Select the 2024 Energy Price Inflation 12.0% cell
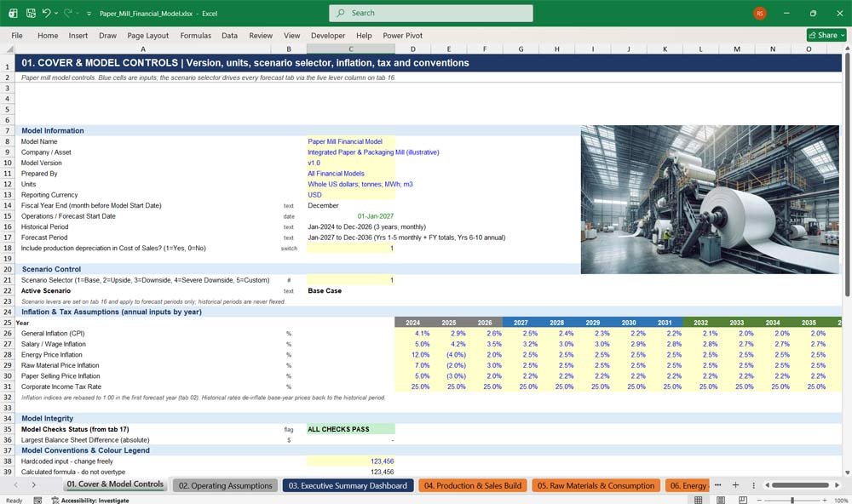The image size is (852, 504). tap(412, 355)
